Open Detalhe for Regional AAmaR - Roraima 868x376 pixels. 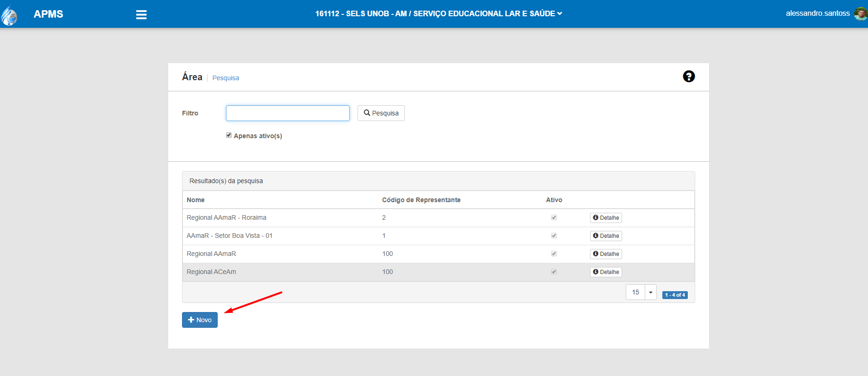pyautogui.click(x=606, y=218)
